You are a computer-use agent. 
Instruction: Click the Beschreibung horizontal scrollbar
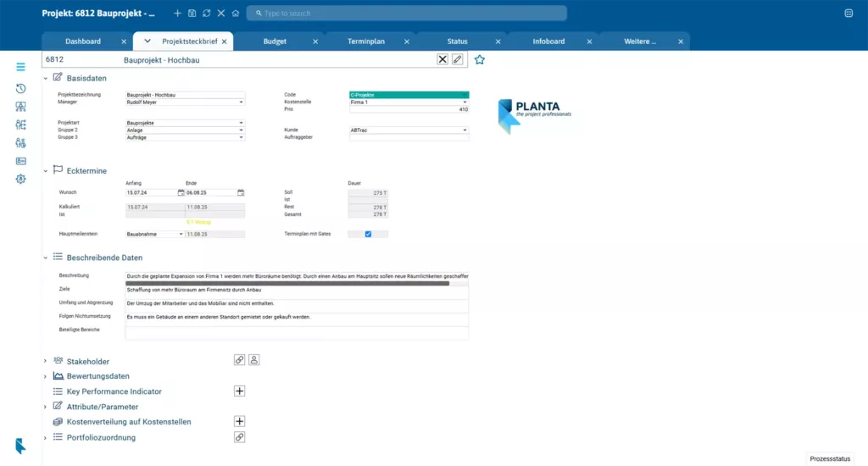coord(287,283)
